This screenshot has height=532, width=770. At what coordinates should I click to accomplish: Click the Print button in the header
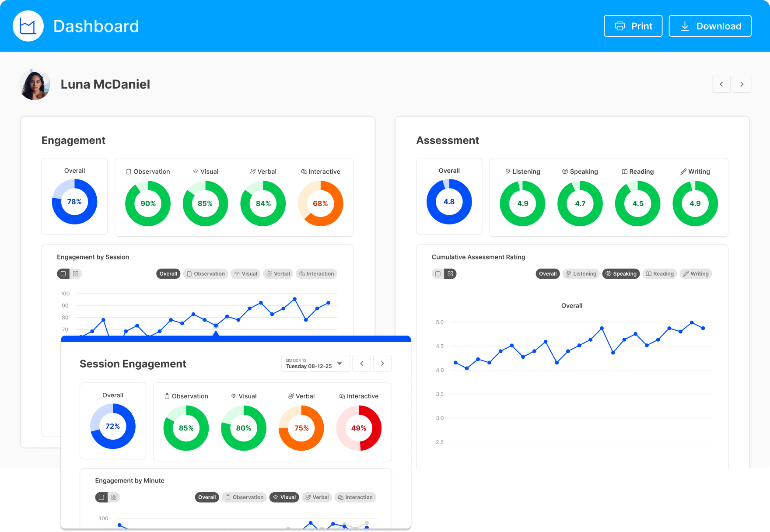pos(633,26)
